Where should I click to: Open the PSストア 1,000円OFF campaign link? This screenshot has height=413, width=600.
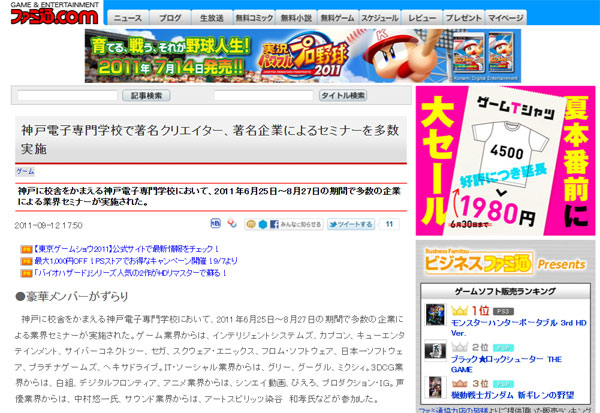(x=136, y=261)
